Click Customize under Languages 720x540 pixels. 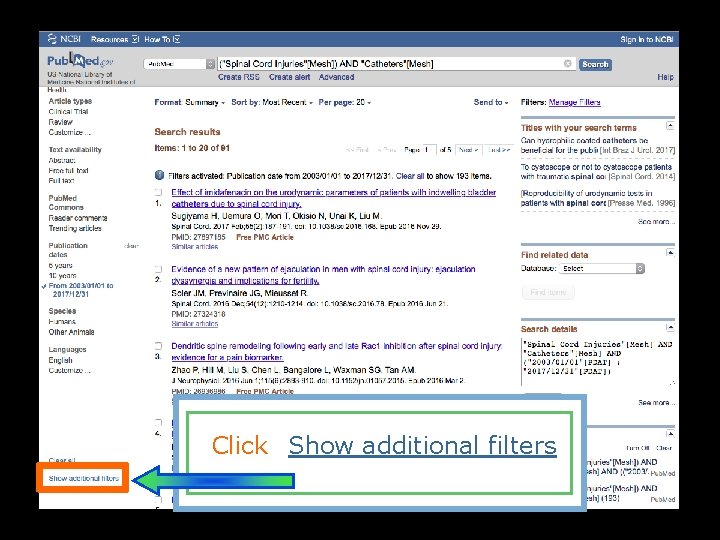[70, 371]
